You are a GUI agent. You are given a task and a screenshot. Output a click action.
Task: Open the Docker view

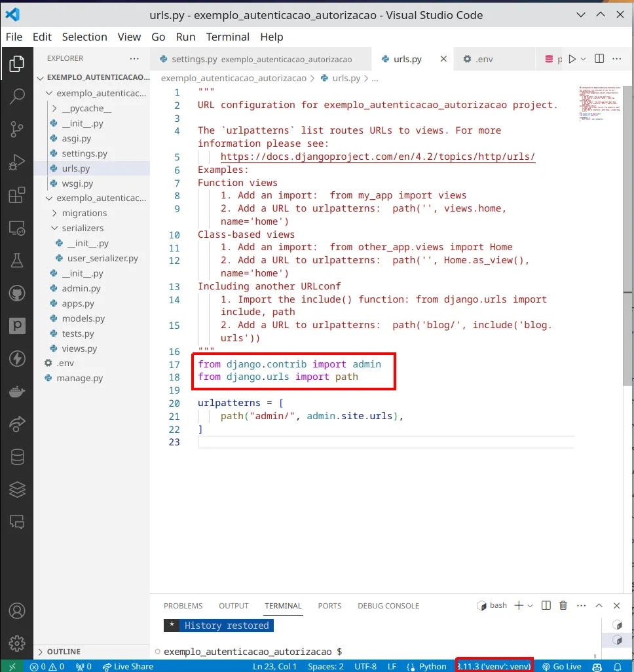[x=17, y=391]
